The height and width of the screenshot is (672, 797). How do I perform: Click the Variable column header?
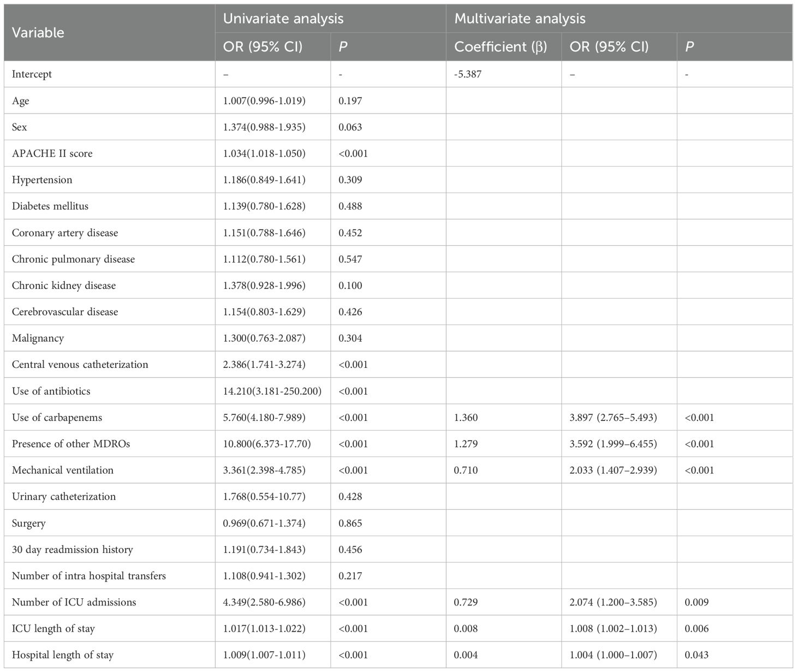(38, 33)
